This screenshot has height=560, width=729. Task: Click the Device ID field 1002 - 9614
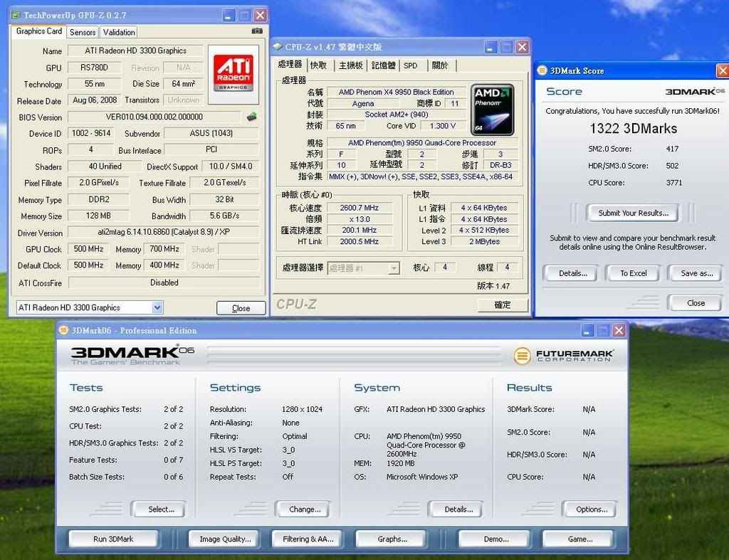[x=91, y=133]
